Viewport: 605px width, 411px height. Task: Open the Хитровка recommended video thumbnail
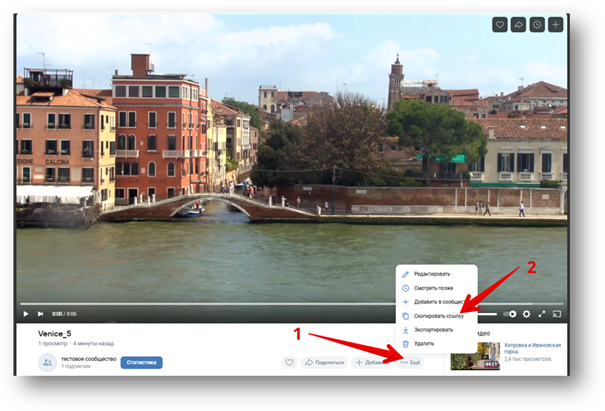(475, 356)
